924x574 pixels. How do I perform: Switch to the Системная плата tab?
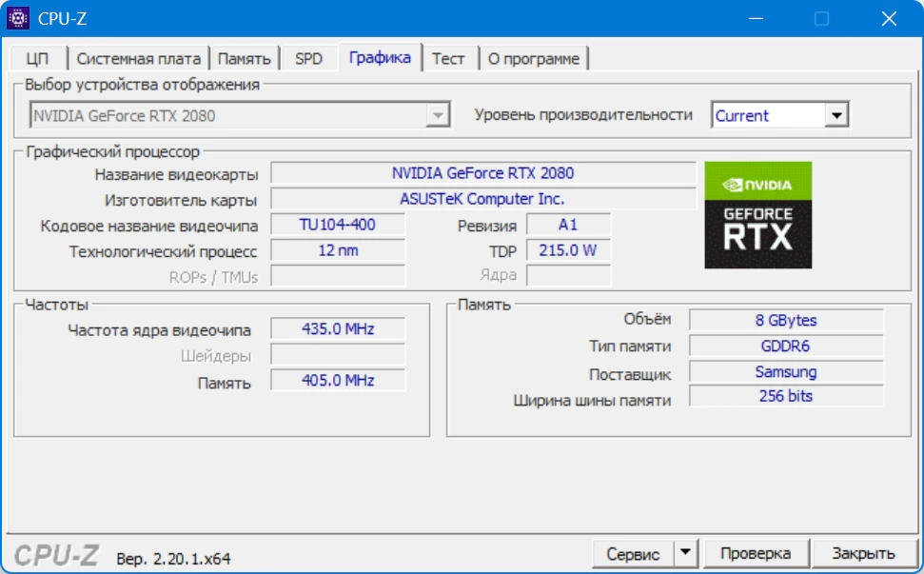coord(139,59)
